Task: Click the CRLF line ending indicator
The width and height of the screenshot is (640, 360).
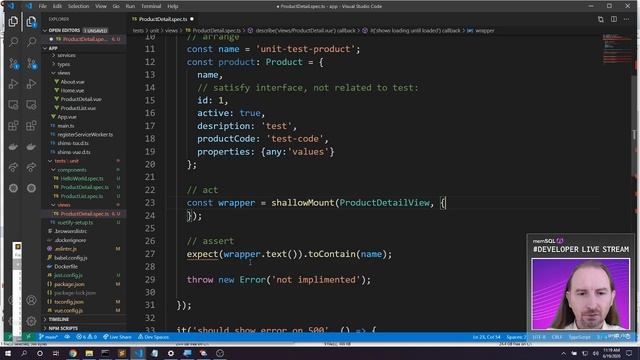Action: click(x=556, y=337)
